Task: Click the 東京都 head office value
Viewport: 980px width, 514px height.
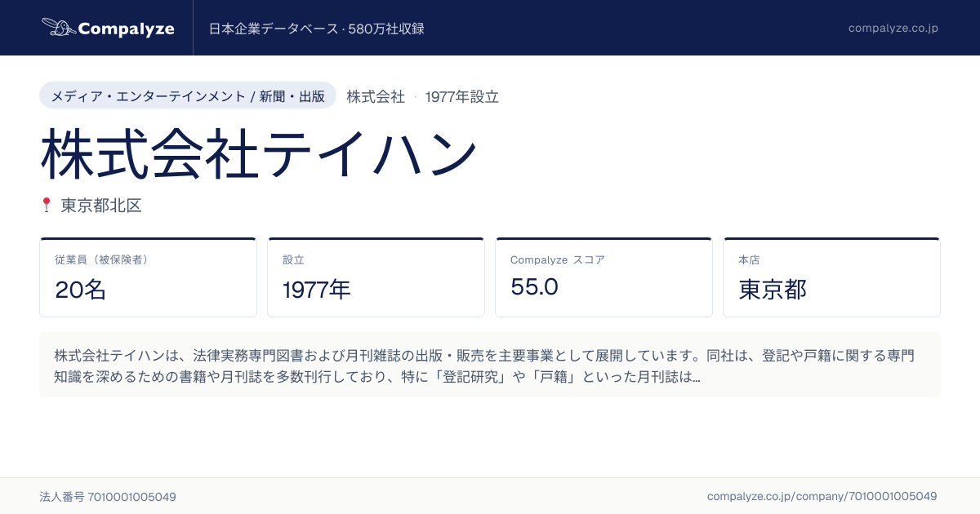Action: point(773,290)
